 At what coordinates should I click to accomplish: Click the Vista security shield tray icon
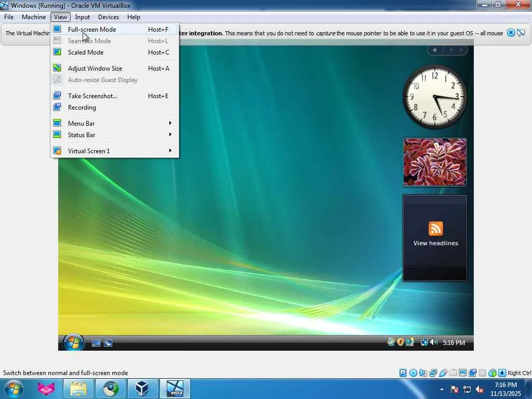(401, 342)
